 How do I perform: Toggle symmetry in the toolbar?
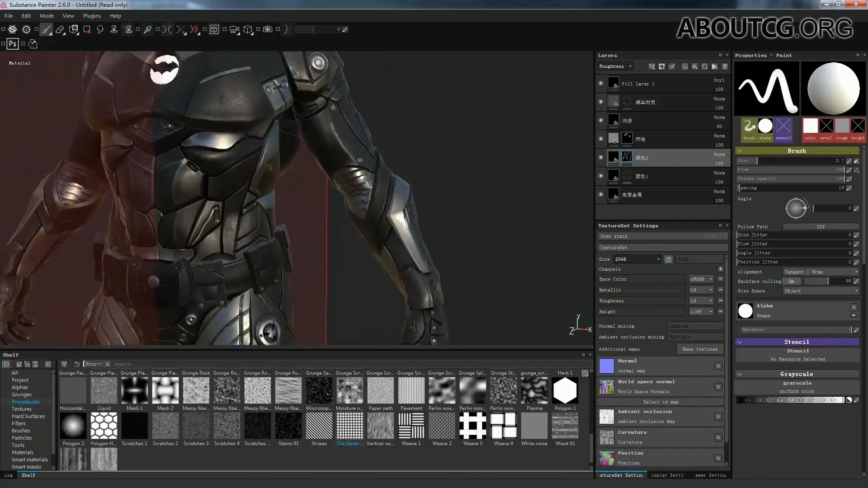pyautogui.click(x=167, y=29)
